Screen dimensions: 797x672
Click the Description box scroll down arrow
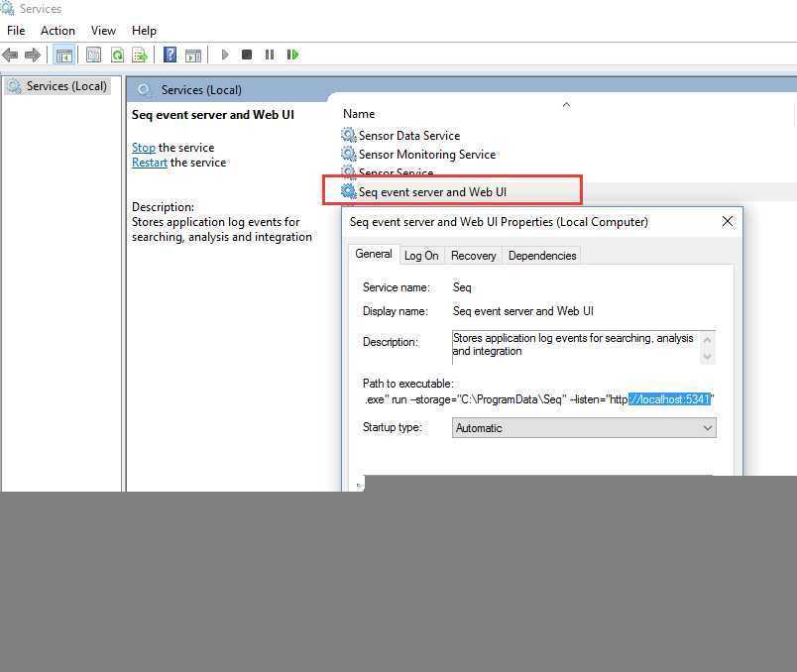tap(707, 357)
